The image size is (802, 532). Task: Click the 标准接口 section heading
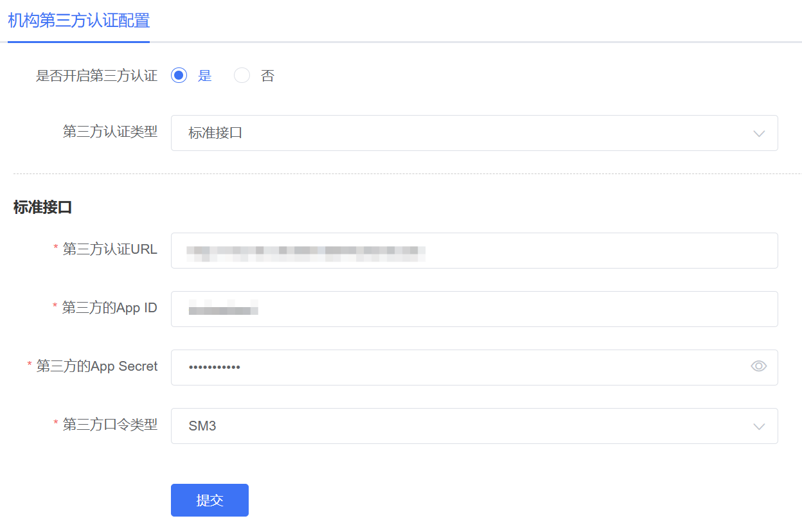42,208
